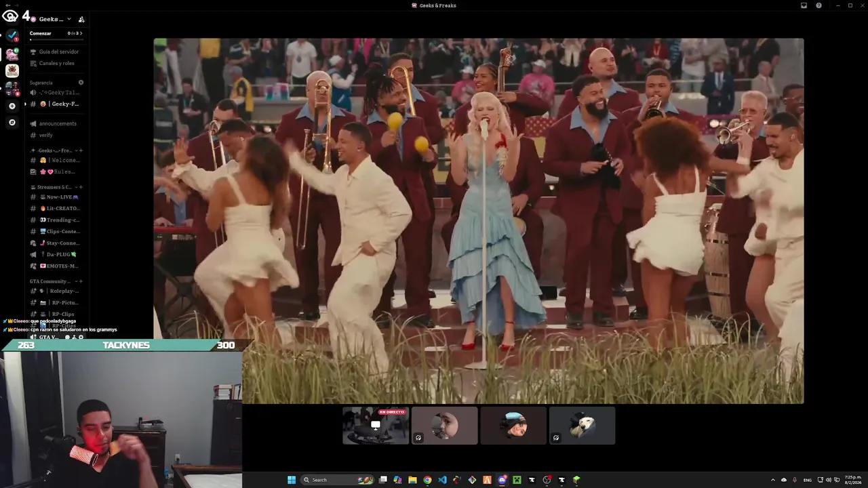The width and height of the screenshot is (868, 488).
Task: Click the main shared stream video
Action: 479,221
